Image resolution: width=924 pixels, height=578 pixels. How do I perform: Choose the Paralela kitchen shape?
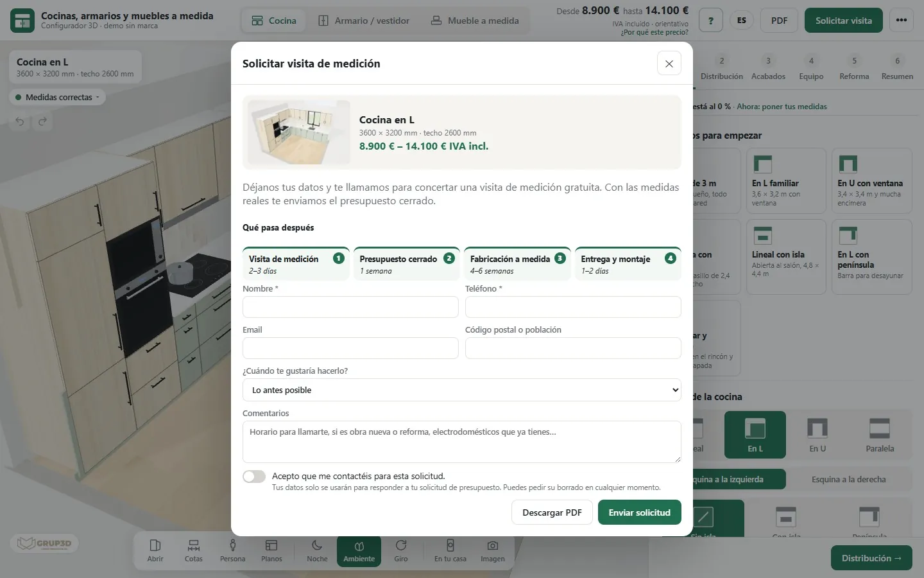click(880, 435)
